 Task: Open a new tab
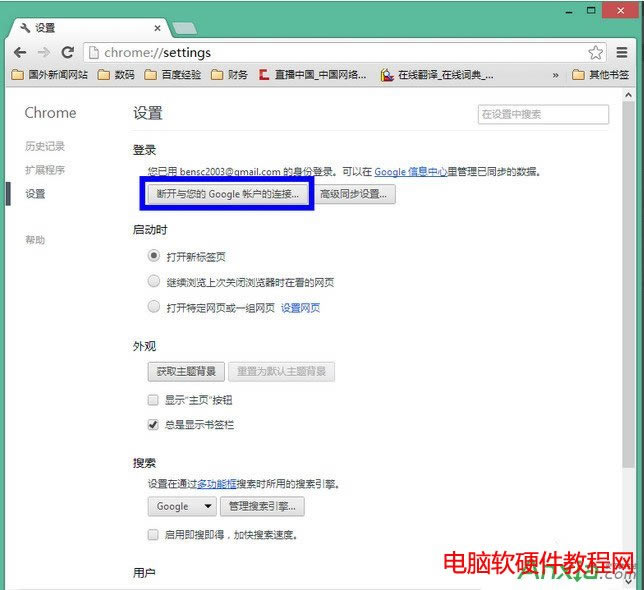point(184,28)
